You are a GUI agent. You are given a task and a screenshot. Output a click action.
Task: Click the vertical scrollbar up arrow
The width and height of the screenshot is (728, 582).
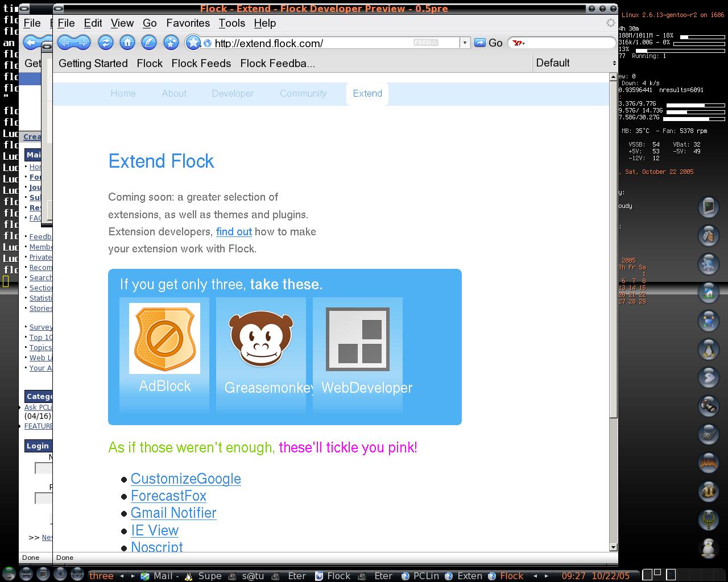pos(613,78)
